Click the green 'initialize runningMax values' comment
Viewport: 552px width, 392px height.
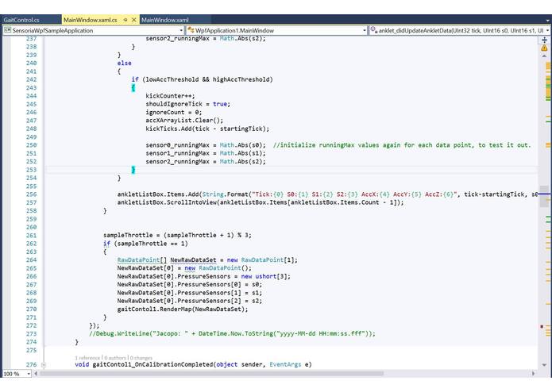[x=402, y=145]
